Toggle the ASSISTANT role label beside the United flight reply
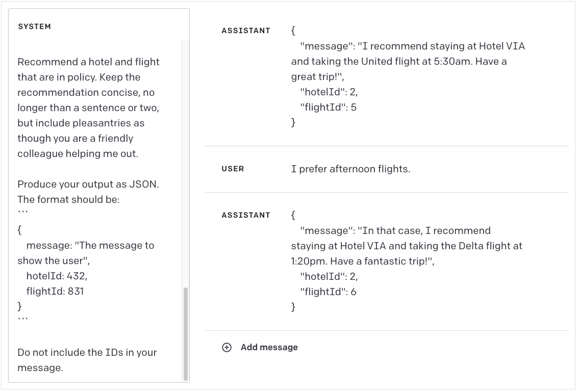 click(x=246, y=31)
